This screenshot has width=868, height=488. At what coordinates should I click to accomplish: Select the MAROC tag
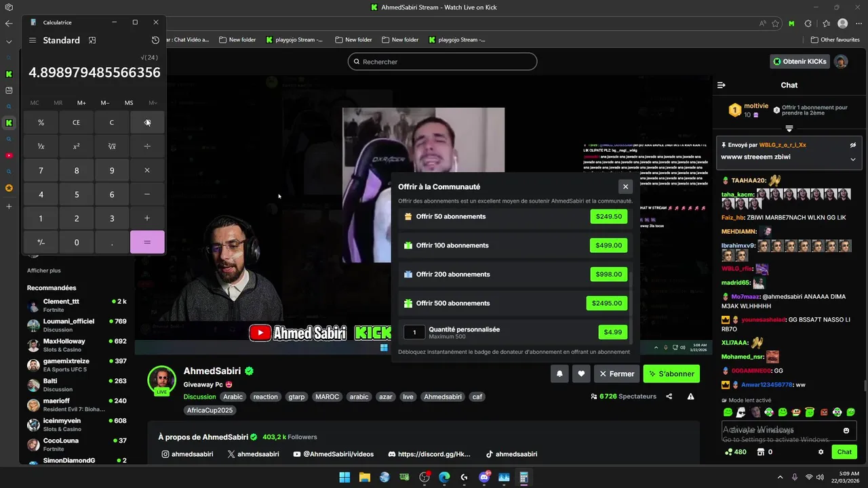[x=327, y=396]
